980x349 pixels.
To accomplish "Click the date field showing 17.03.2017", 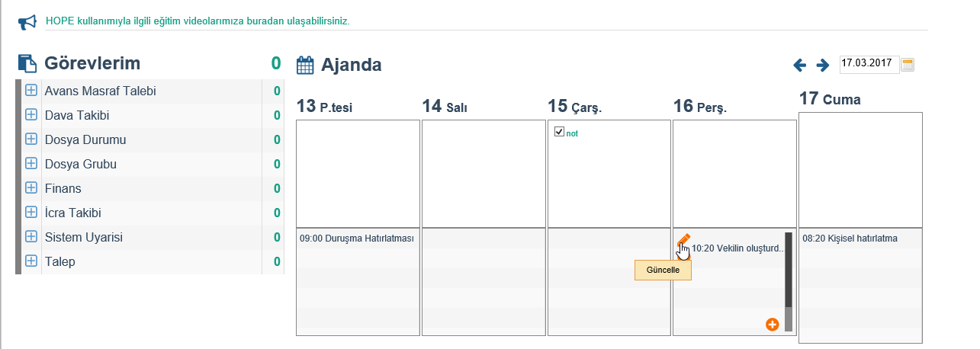I will (869, 64).
